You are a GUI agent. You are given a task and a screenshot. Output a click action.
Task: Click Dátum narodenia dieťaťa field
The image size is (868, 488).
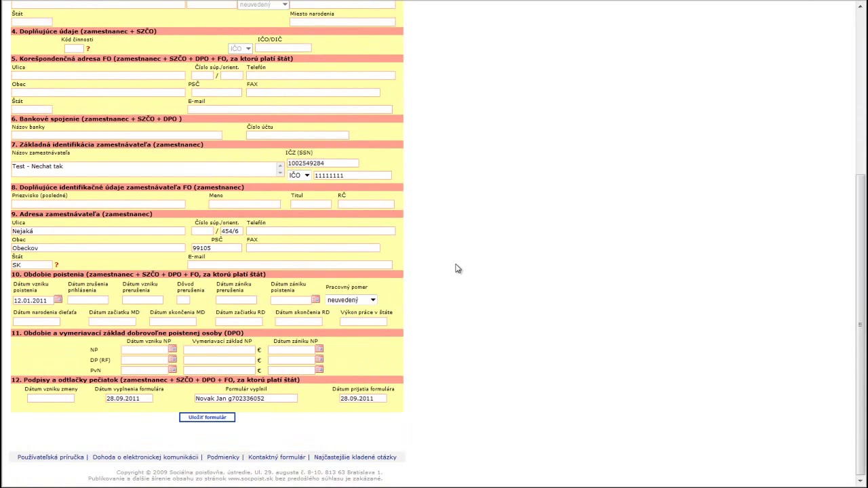(37, 321)
